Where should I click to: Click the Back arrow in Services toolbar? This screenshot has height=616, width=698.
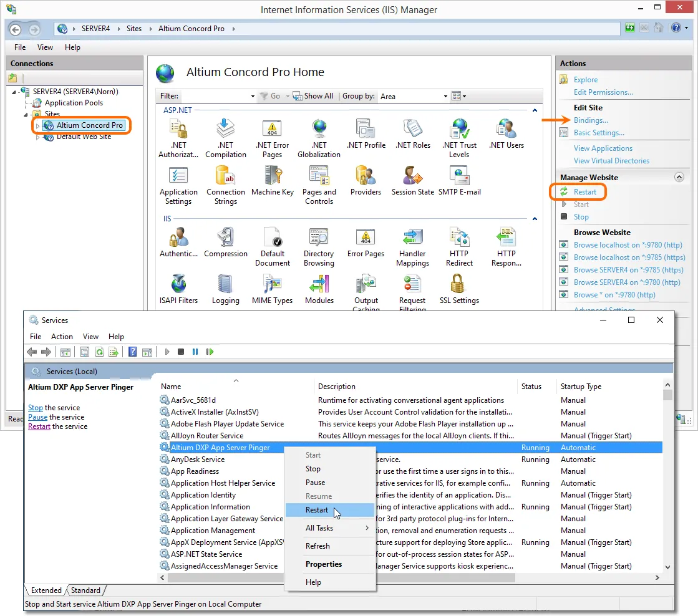pyautogui.click(x=32, y=352)
